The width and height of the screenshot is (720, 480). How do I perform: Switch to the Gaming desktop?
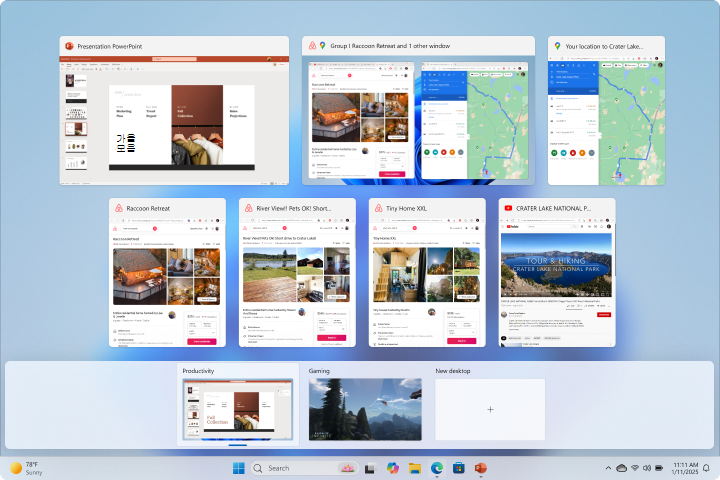365,410
